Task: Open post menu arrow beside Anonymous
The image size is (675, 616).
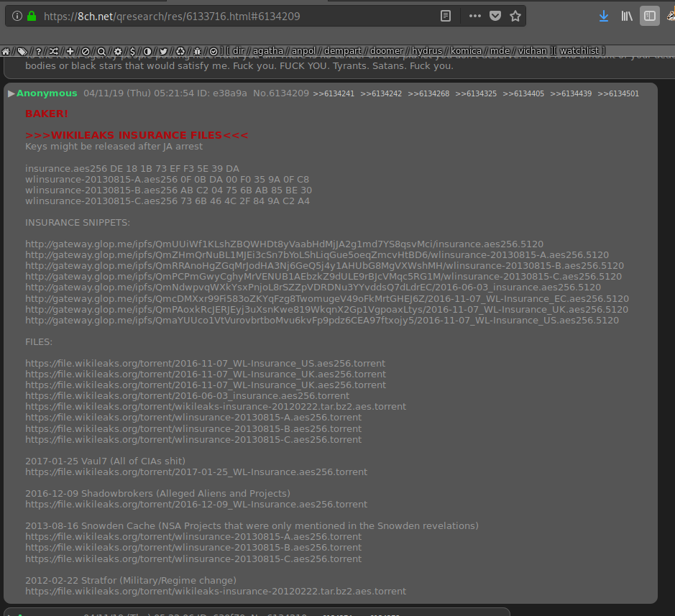Action: tap(12, 93)
